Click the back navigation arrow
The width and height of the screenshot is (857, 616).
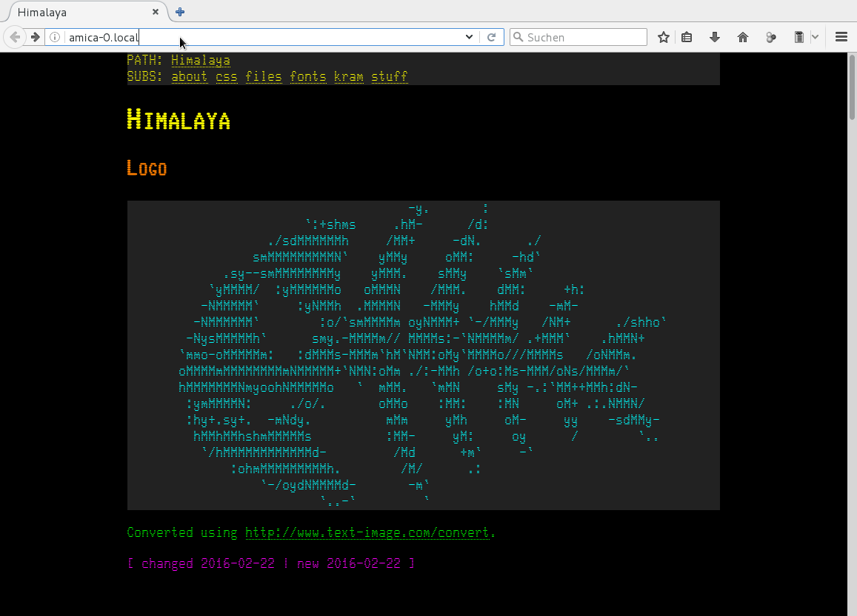coord(15,37)
